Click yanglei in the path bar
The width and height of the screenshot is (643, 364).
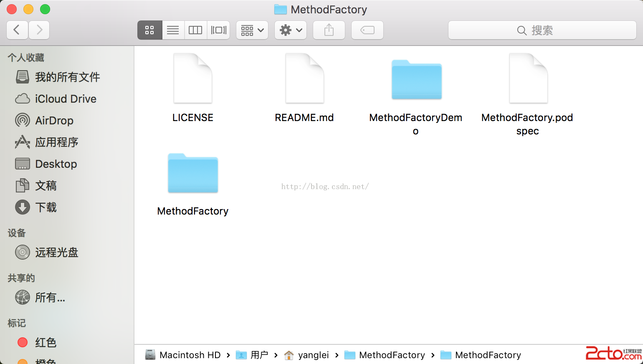click(313, 355)
